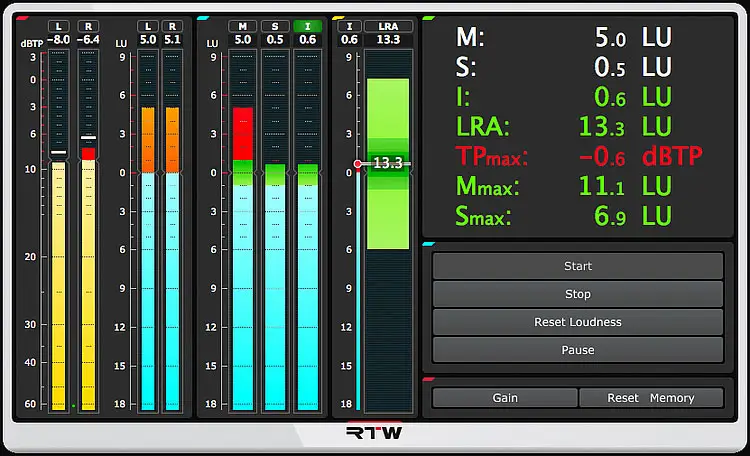The height and width of the screenshot is (456, 750).
Task: Click the 0.5 value under the S label
Action: point(275,40)
